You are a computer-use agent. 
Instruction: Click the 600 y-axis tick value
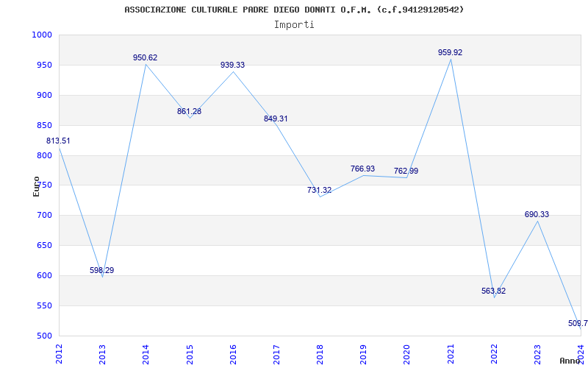pos(44,275)
